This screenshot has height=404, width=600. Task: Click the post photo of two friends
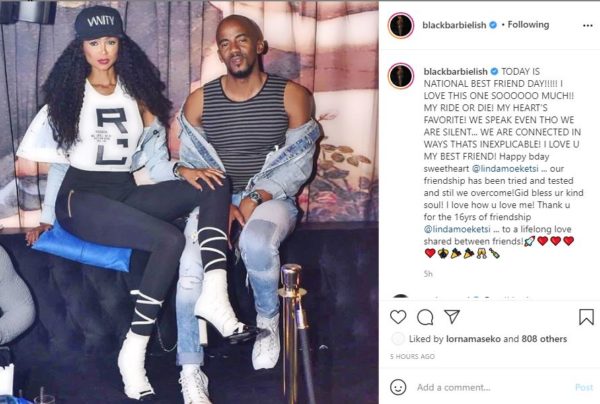pyautogui.click(x=189, y=202)
